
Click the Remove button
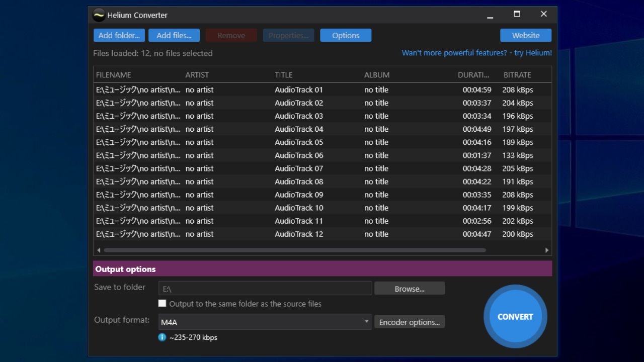click(231, 35)
